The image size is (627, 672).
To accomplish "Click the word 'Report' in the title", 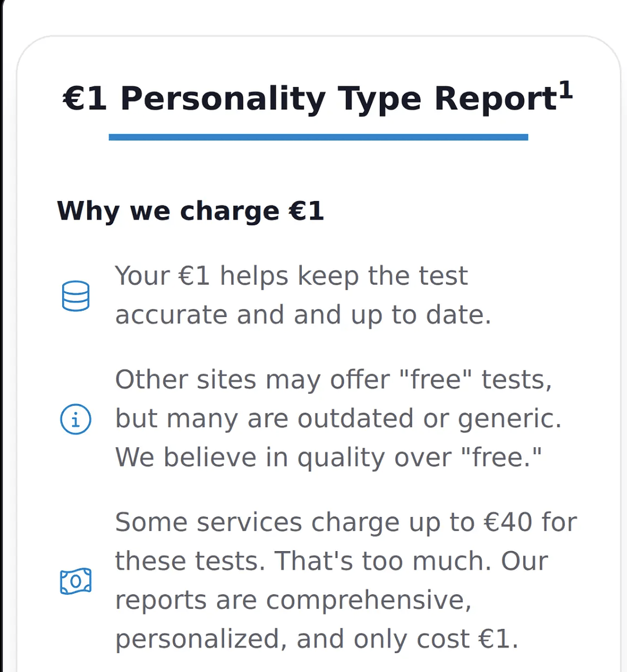I will (496, 100).
